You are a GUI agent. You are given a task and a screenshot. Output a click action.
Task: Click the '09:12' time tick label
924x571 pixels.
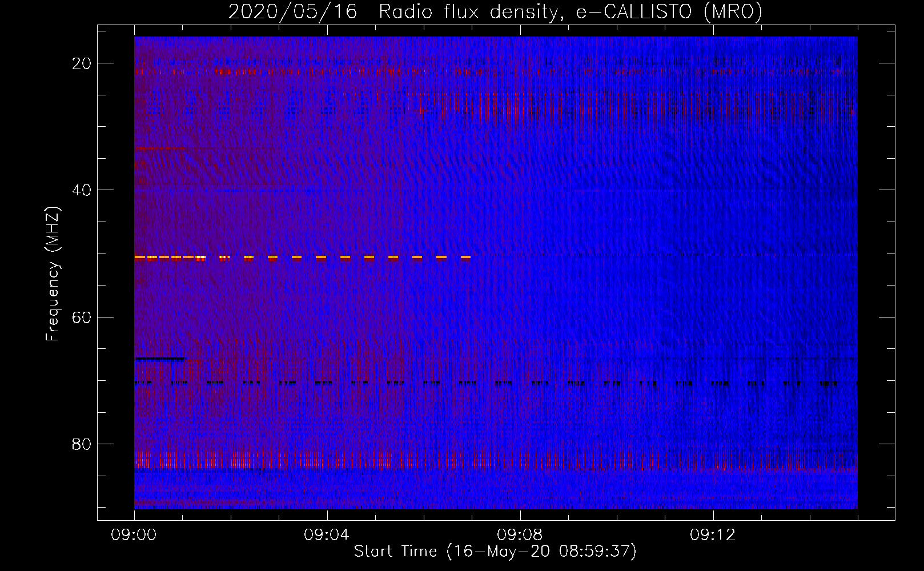point(713,535)
